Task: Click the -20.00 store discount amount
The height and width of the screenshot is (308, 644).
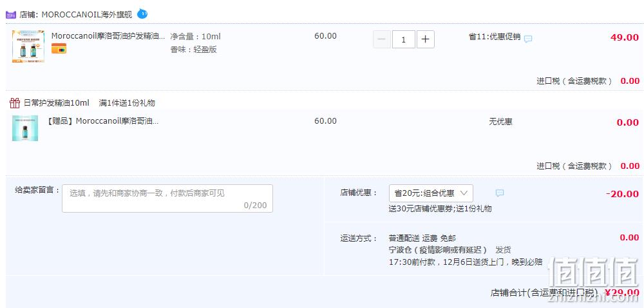Action: (622, 194)
